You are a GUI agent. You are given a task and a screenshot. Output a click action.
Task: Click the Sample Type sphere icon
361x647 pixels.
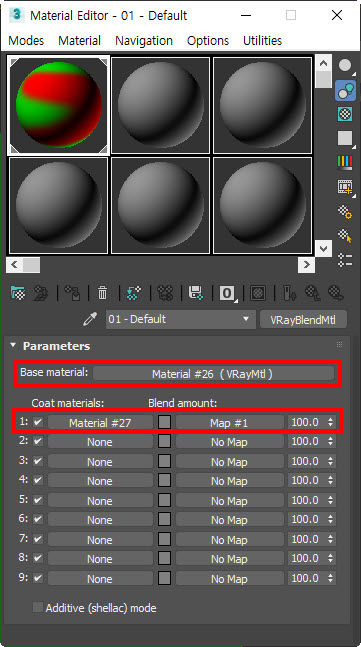click(345, 66)
